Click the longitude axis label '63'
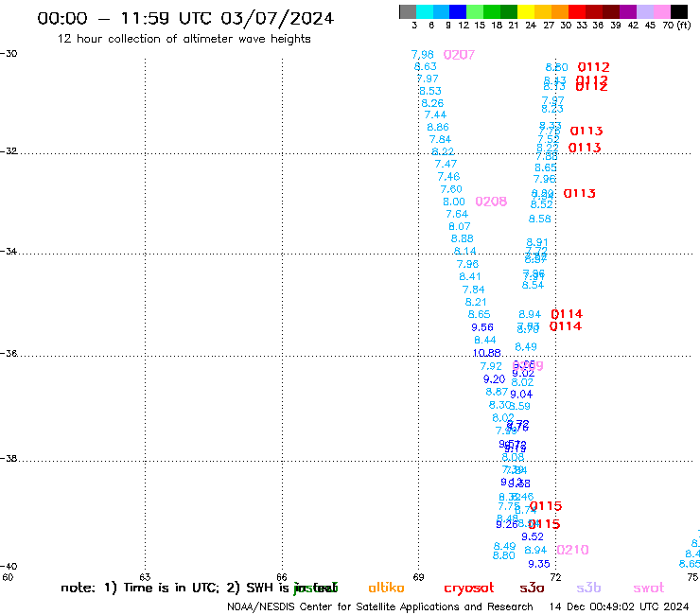The image size is (700, 615). click(145, 577)
